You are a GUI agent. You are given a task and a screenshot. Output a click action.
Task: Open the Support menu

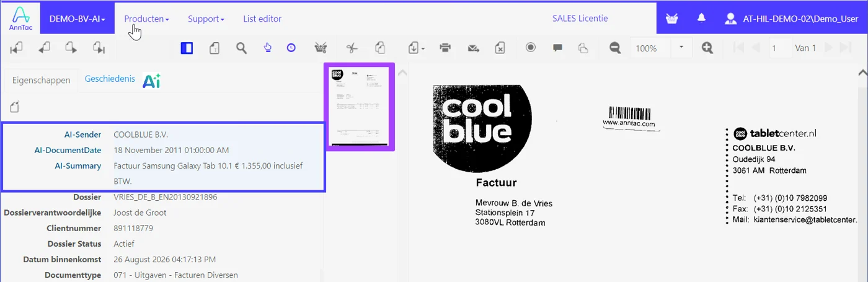click(x=206, y=19)
